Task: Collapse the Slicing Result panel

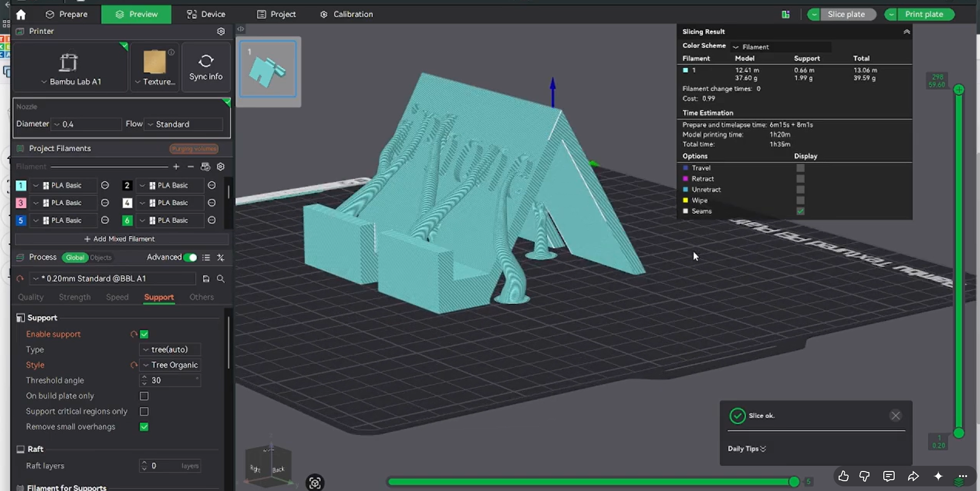Action: coord(906,32)
